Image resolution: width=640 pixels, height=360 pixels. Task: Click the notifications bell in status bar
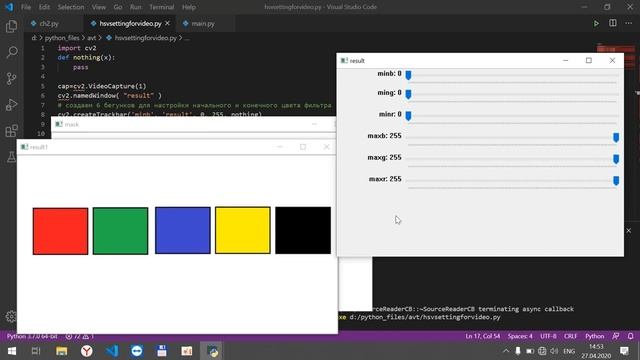[x=631, y=336]
